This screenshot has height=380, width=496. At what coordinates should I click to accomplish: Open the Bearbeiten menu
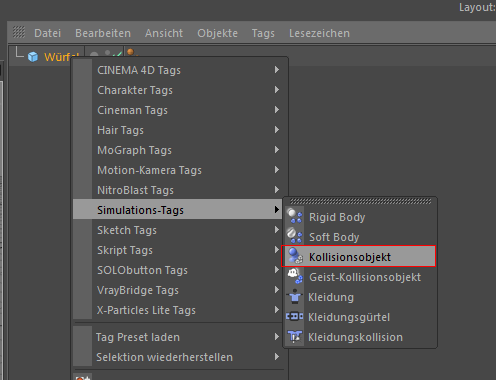103,33
